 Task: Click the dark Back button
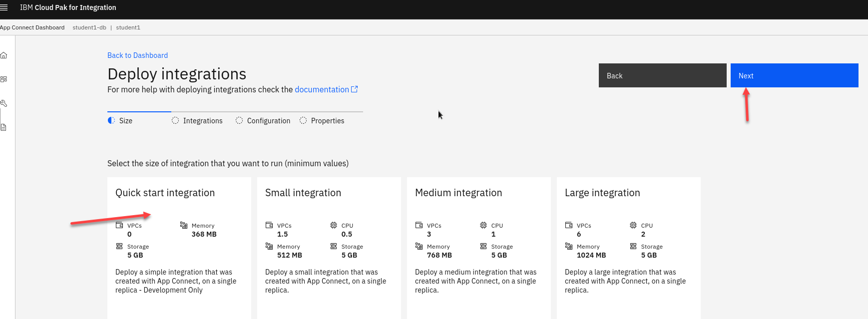(x=662, y=75)
